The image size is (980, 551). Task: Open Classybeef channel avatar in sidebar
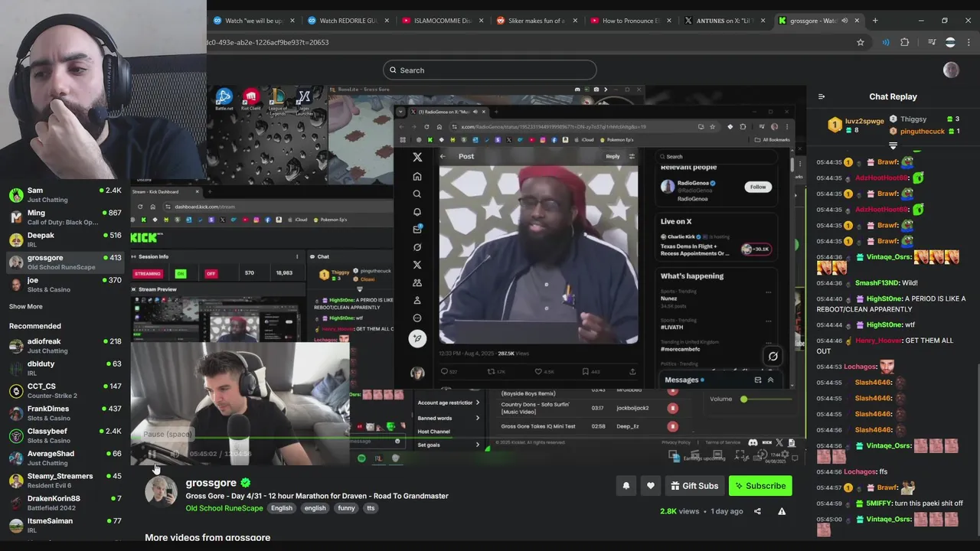pyautogui.click(x=16, y=435)
